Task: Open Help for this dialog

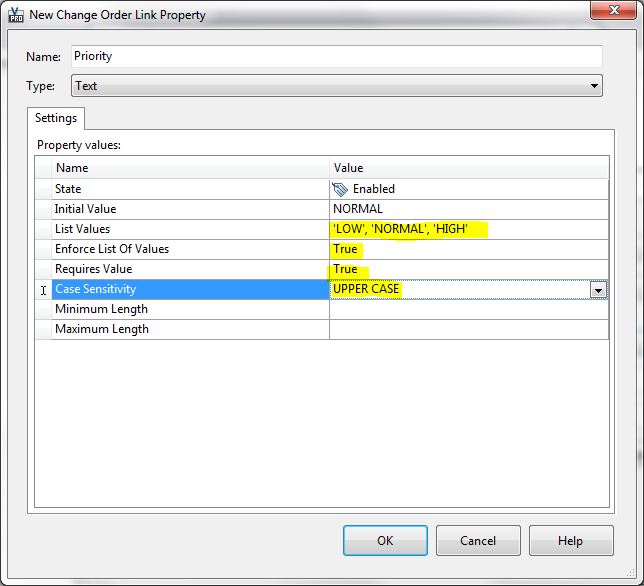Action: [571, 540]
